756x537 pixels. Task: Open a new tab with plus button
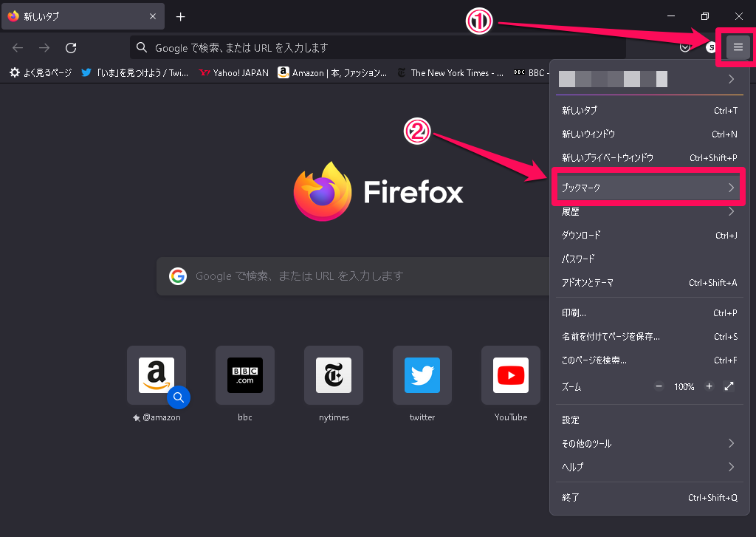[180, 17]
